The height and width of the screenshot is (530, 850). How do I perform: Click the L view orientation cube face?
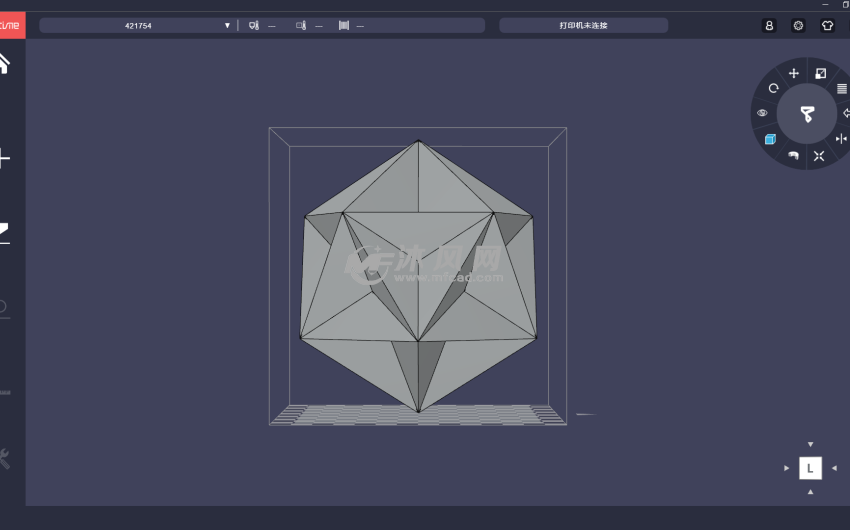click(x=810, y=468)
